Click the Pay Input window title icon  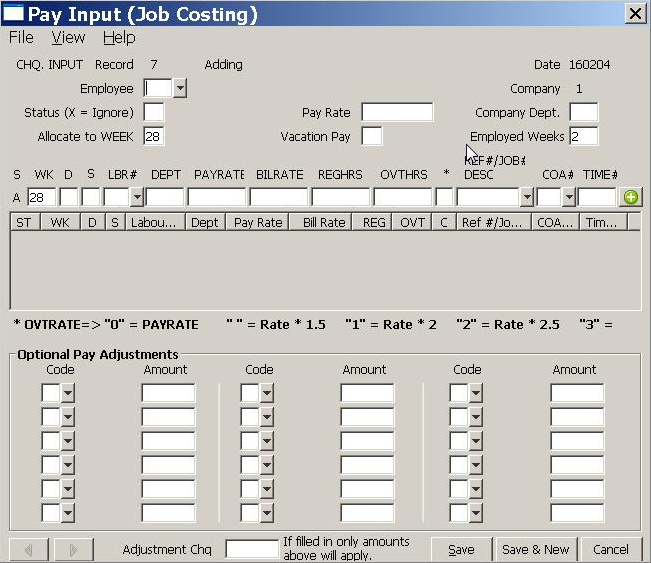[13, 13]
